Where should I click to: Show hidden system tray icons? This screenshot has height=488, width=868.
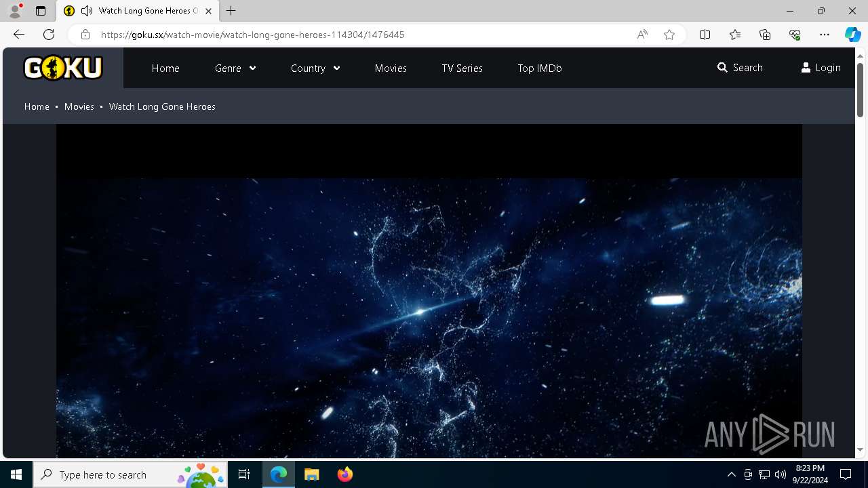[731, 474]
